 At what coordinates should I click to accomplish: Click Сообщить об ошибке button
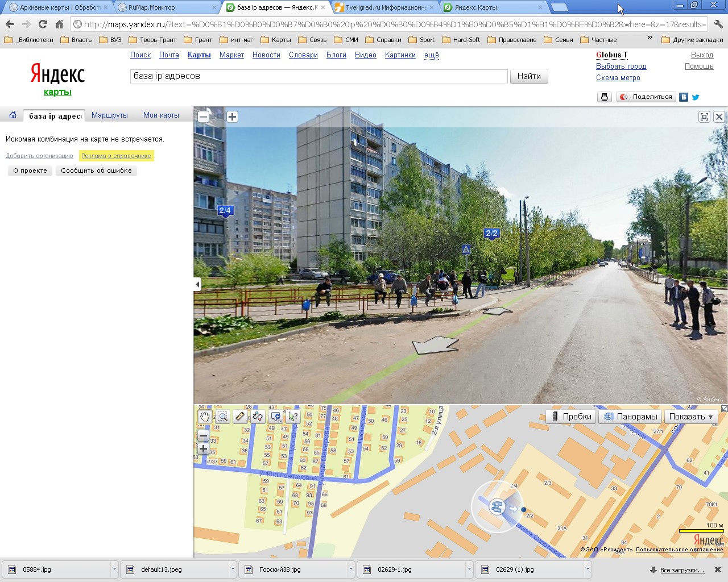pyautogui.click(x=96, y=171)
